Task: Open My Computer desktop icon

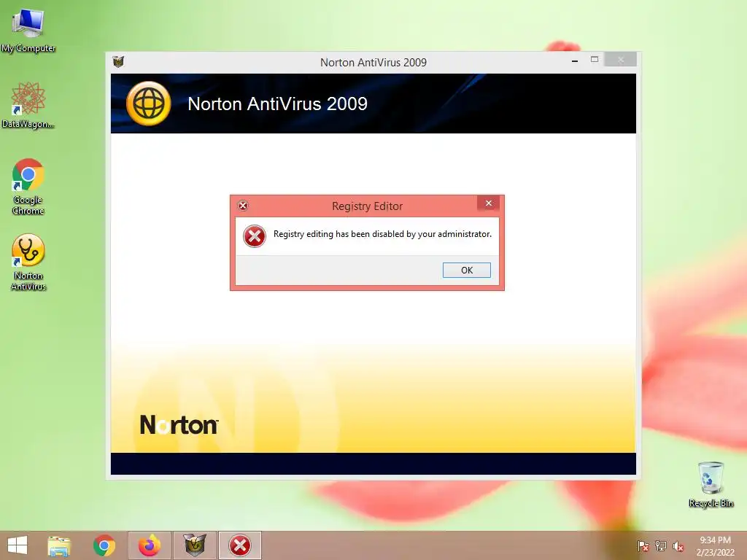Action: [28, 30]
